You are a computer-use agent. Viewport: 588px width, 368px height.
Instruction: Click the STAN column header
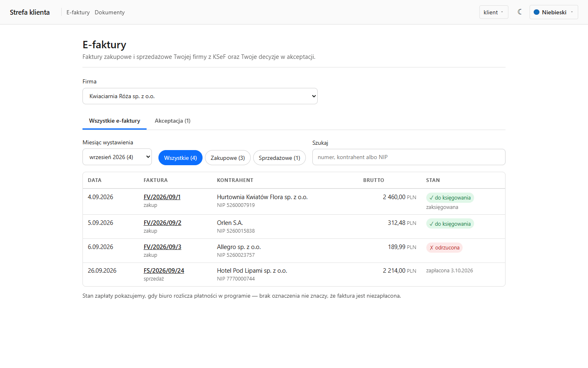pos(433,180)
